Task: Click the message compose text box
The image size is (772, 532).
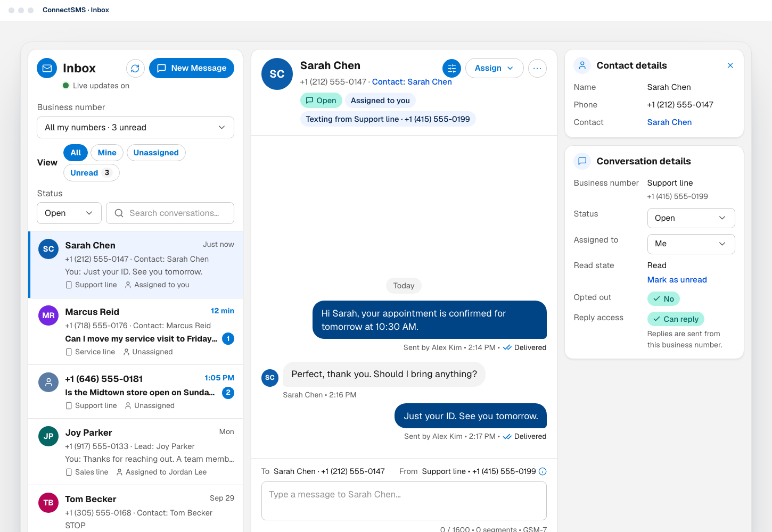Action: pos(404,501)
